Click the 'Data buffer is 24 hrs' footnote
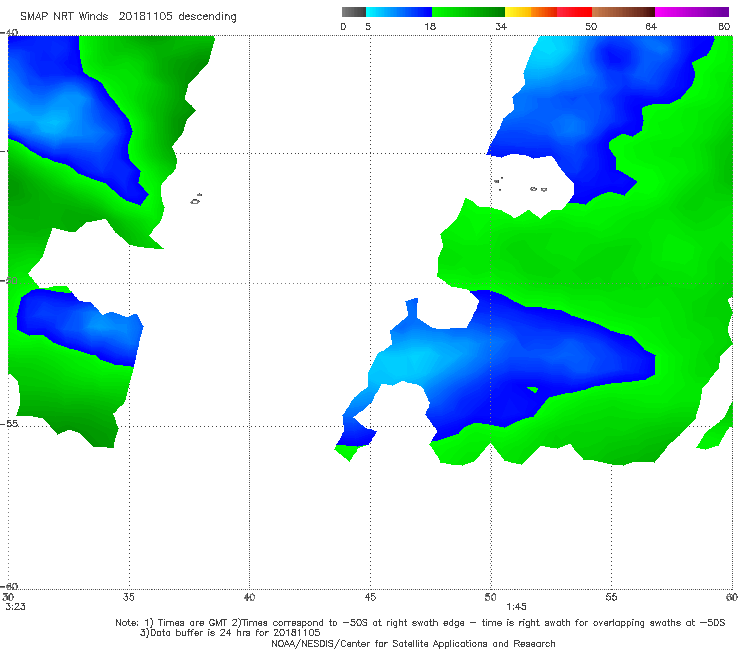The image size is (740, 650). [230, 633]
